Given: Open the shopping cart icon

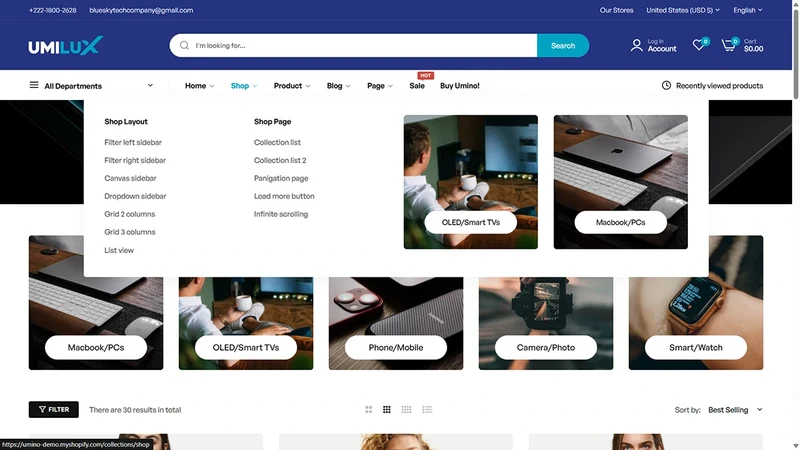Looking at the screenshot, I should pyautogui.click(x=729, y=45).
